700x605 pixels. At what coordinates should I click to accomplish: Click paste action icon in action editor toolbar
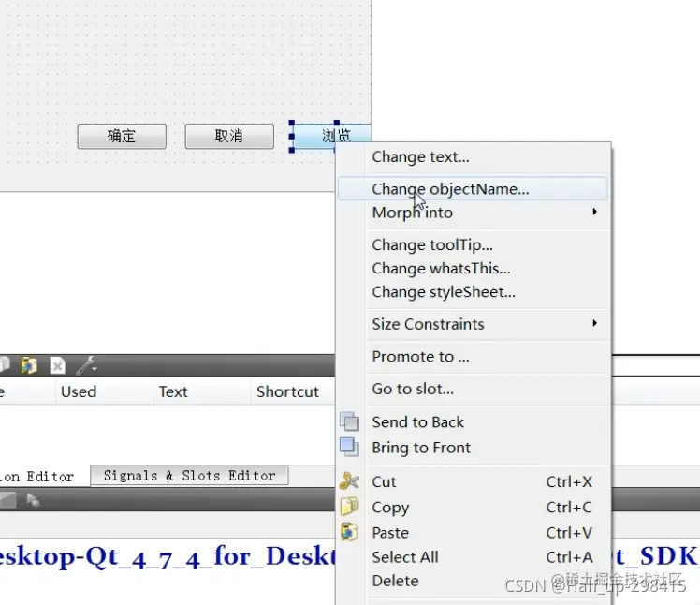point(29,365)
